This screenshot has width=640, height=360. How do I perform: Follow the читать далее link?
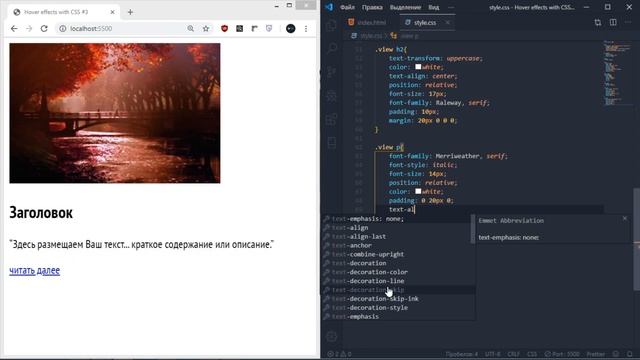pos(35,271)
